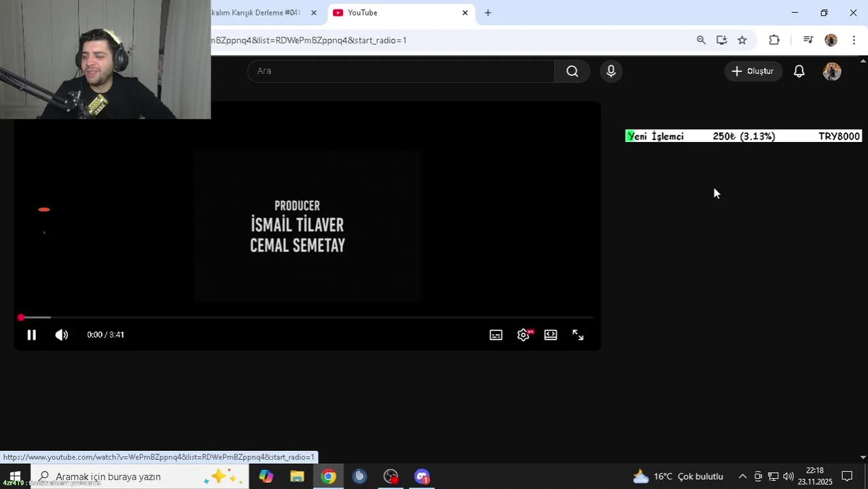
Task: Start voice search with microphone
Action: coord(611,71)
